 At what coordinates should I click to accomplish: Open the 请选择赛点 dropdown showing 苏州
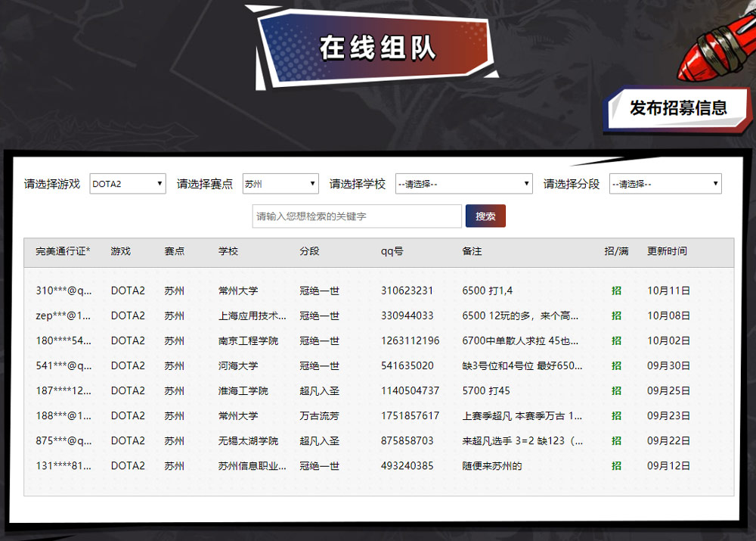280,183
